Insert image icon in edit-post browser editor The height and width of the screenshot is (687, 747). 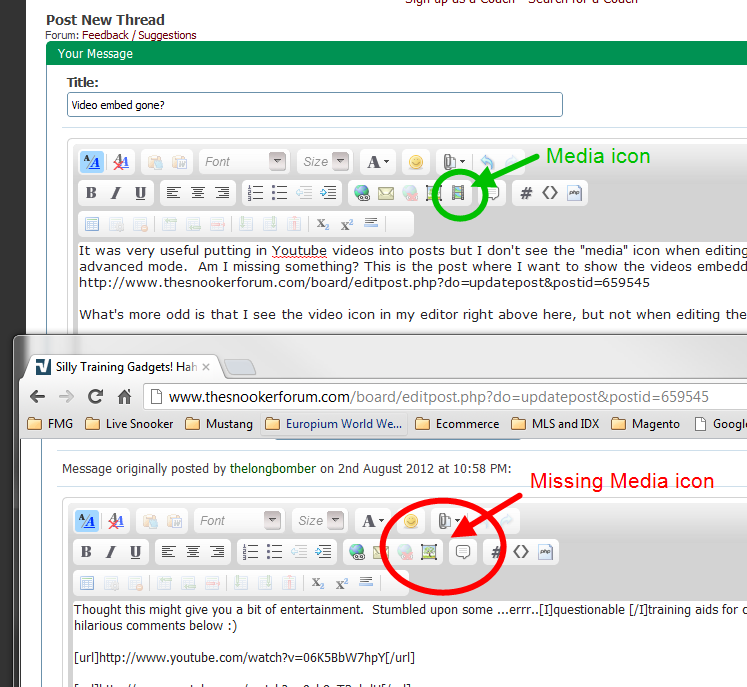click(x=429, y=552)
